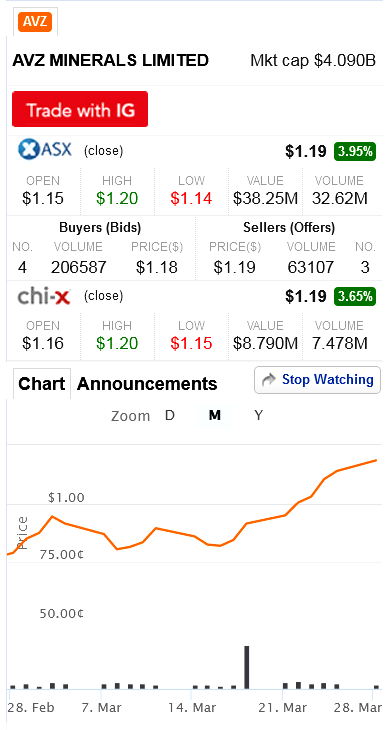389x730 pixels.
Task: Click the tallest volume bar in chart
Action: point(247,667)
